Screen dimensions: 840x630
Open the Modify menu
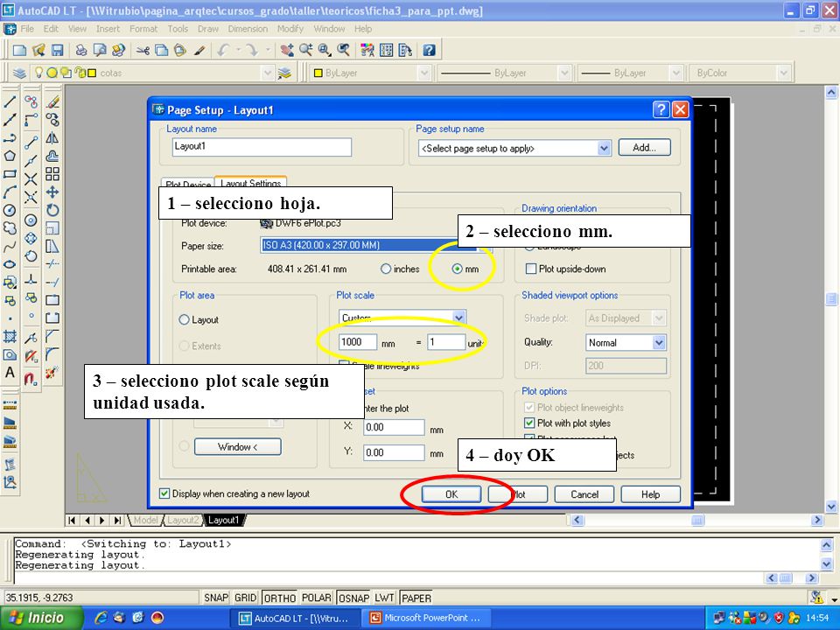pos(290,29)
